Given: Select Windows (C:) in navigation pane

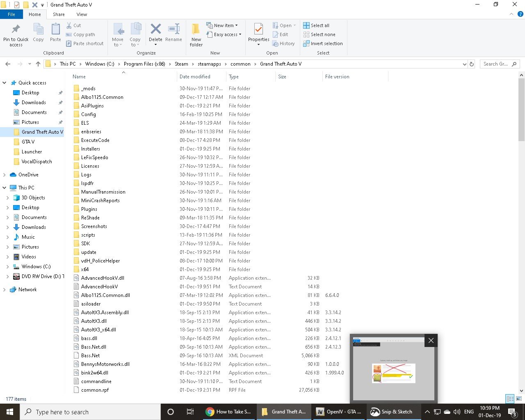Looking at the screenshot, I should tap(36, 267).
